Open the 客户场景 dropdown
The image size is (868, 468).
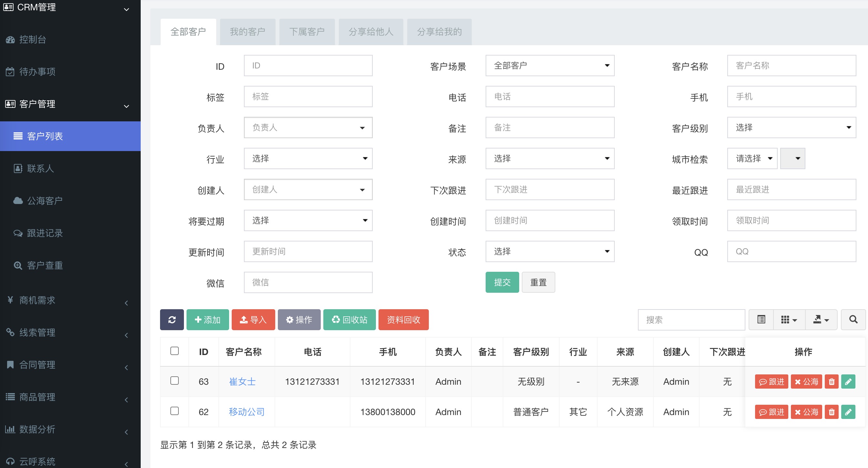(550, 66)
